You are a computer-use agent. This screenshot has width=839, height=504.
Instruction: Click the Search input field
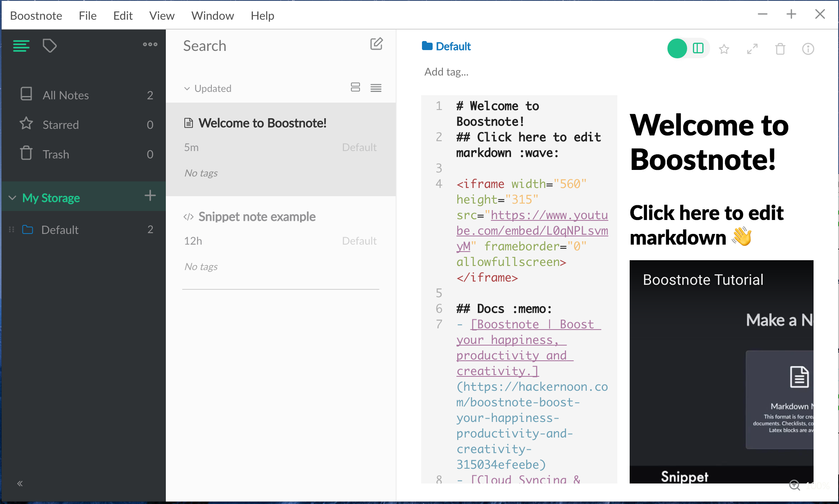click(246, 46)
